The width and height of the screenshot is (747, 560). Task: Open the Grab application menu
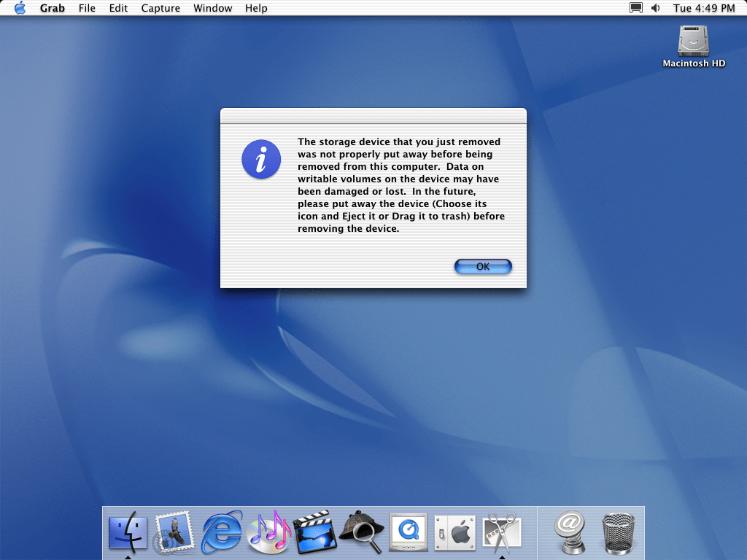(x=52, y=8)
